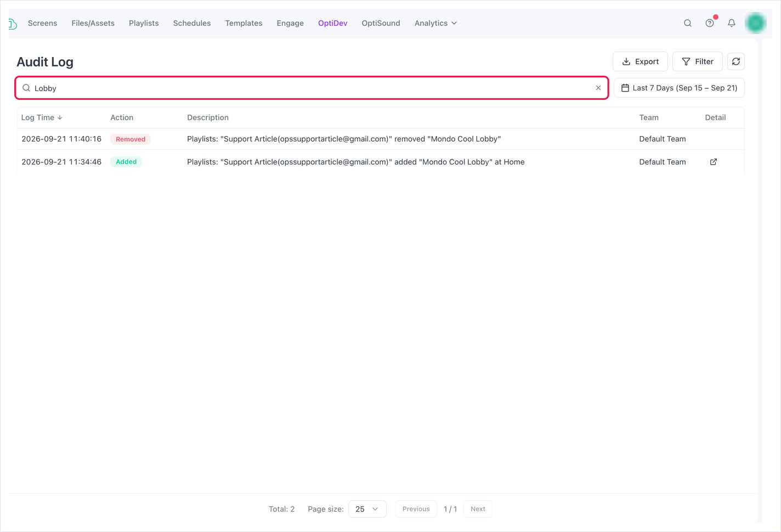
Task: Click the Removed action badge
Action: pyautogui.click(x=131, y=139)
